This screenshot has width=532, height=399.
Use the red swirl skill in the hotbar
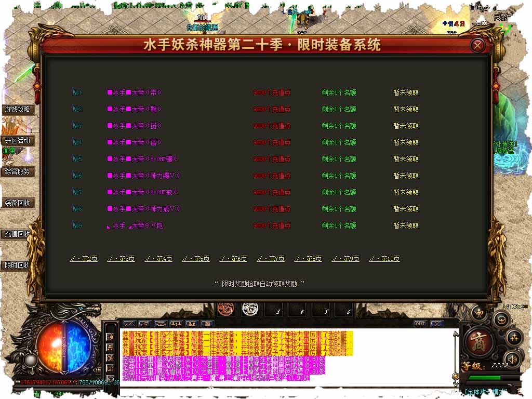[225, 309]
